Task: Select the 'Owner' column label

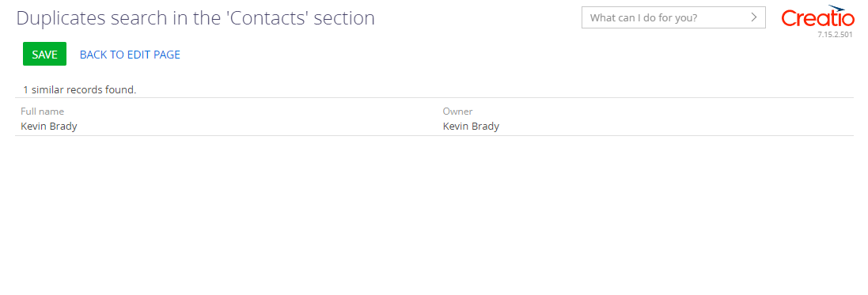Action: (x=458, y=112)
